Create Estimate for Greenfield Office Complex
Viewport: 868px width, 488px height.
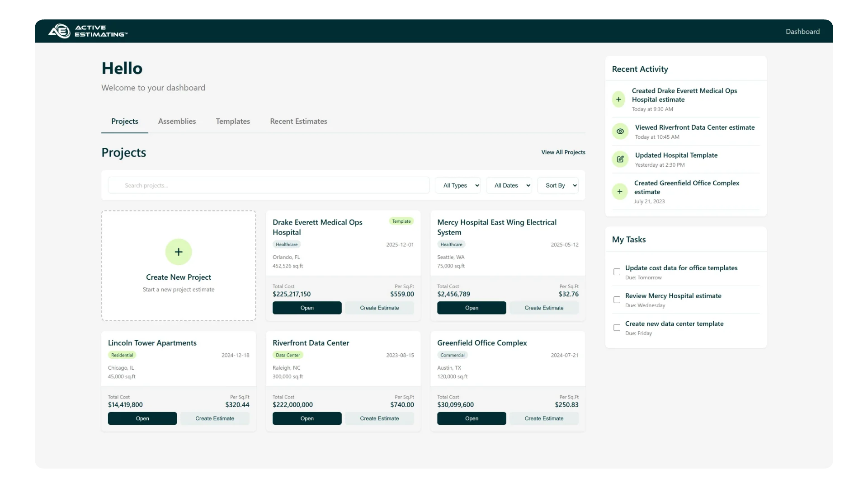pyautogui.click(x=544, y=418)
